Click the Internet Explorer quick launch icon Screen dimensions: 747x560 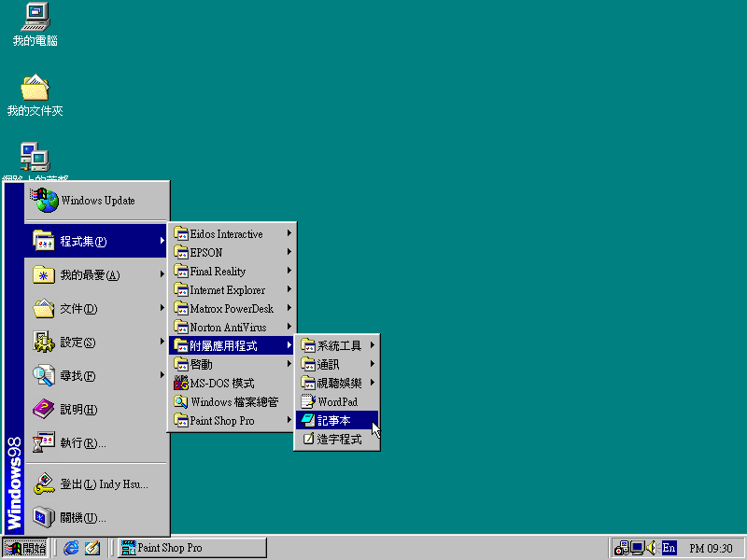[72, 548]
